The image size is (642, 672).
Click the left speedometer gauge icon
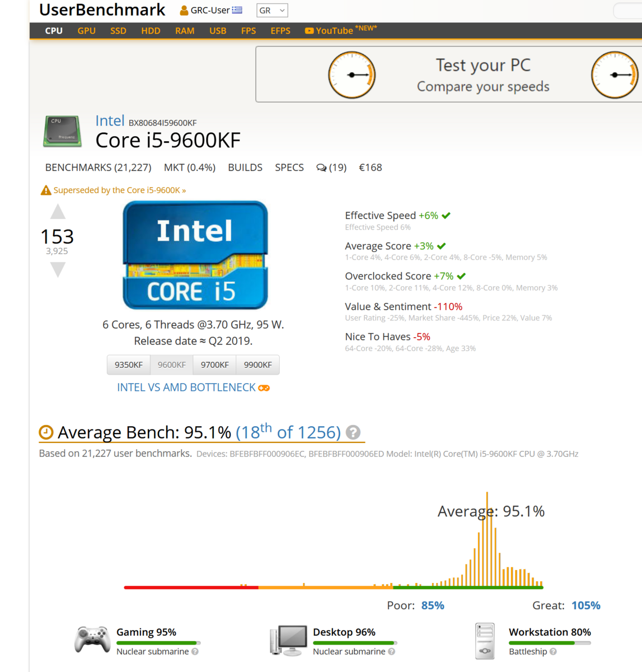[x=352, y=74]
